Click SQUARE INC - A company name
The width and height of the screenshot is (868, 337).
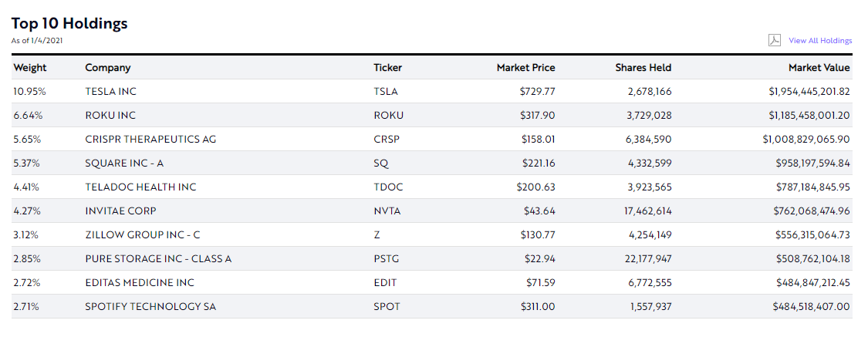point(130,163)
